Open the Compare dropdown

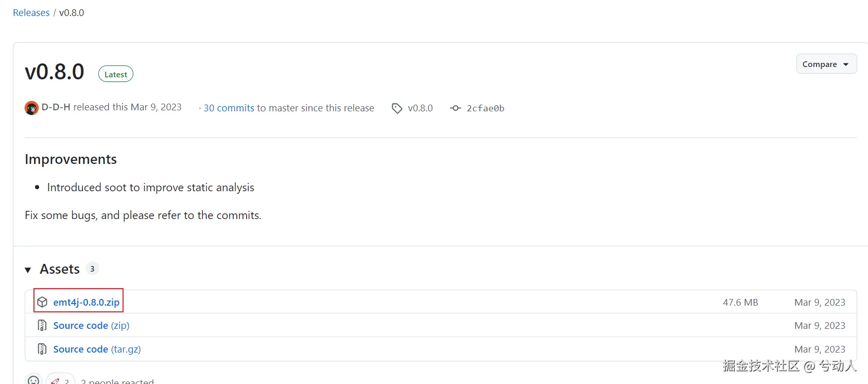pos(826,64)
